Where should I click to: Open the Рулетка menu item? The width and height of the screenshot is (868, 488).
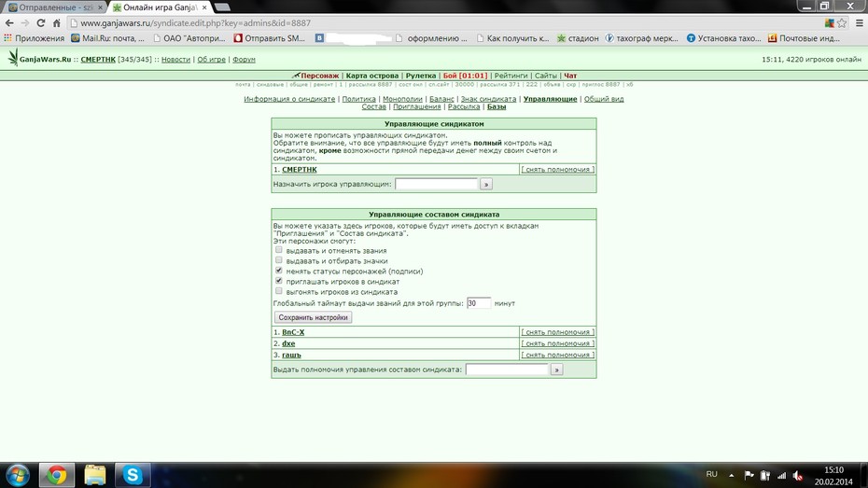pyautogui.click(x=421, y=76)
